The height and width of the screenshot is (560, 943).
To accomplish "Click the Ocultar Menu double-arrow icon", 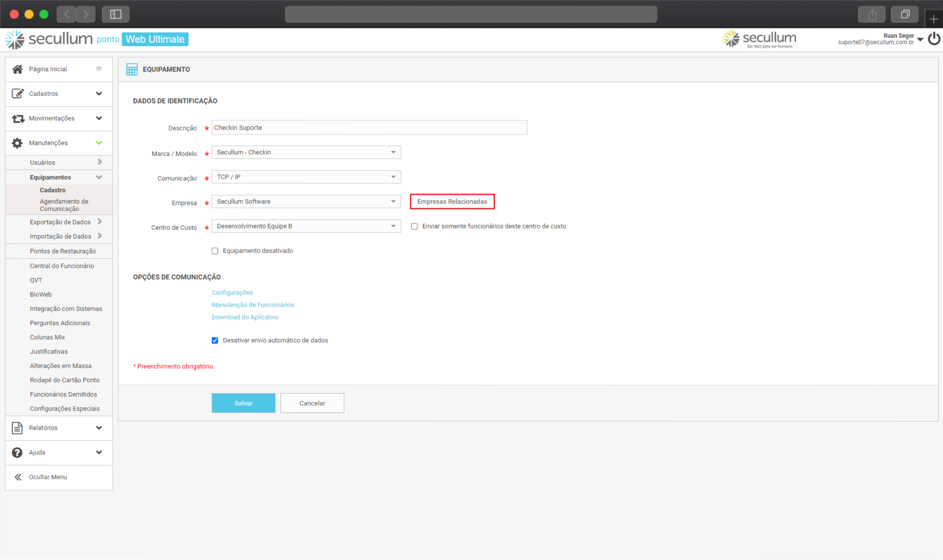I will click(x=18, y=478).
